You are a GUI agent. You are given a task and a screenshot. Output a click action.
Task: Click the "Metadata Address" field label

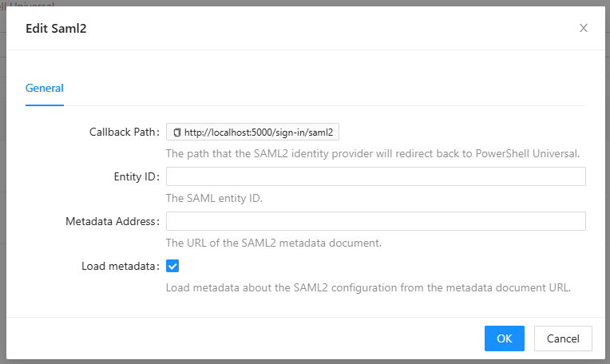tap(112, 221)
